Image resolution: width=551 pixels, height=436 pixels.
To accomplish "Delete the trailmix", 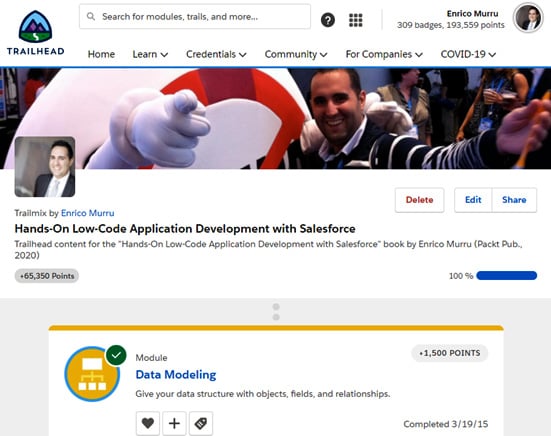I will pos(419,200).
